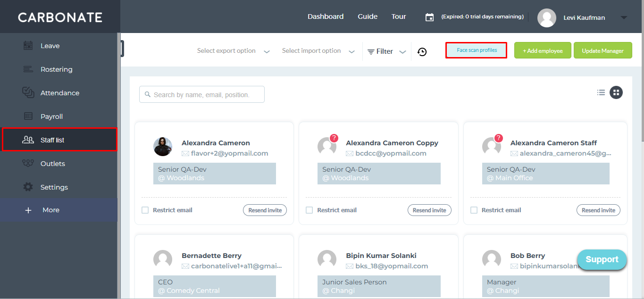Check Restrict email for Alexandra Cameron Coppy

pos(309,210)
